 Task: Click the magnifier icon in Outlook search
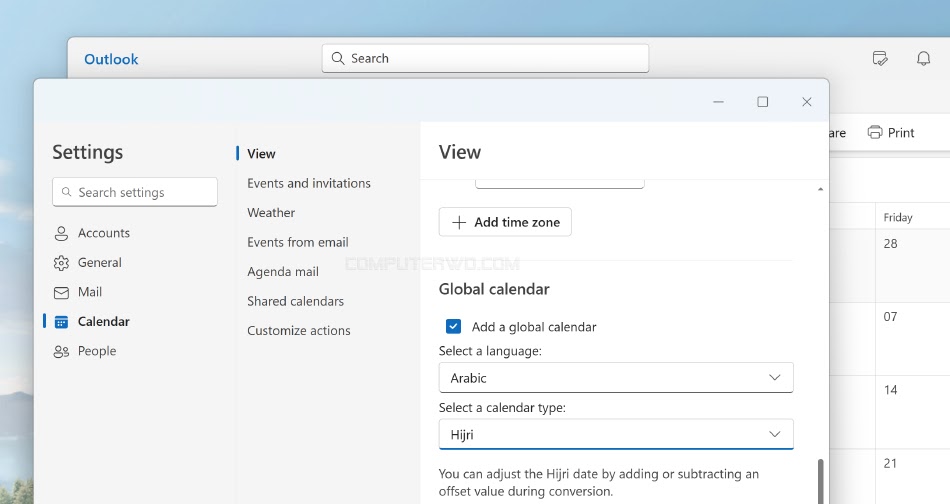(338, 58)
